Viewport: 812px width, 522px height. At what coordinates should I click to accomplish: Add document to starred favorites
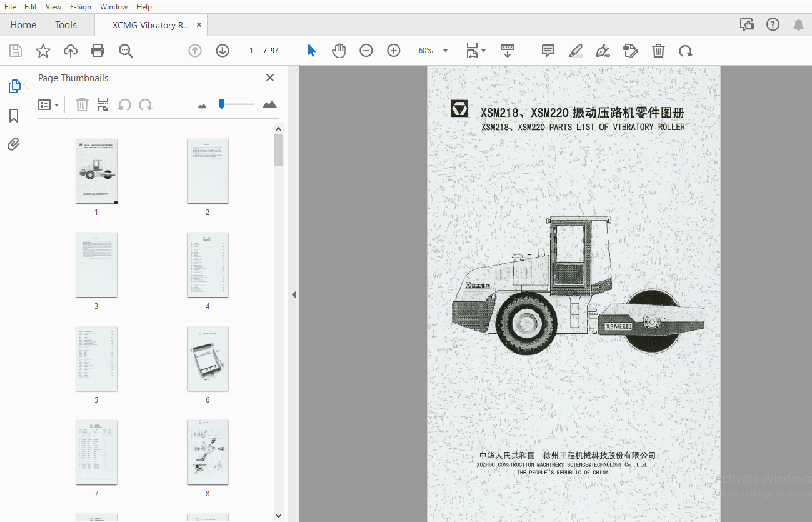coord(43,51)
